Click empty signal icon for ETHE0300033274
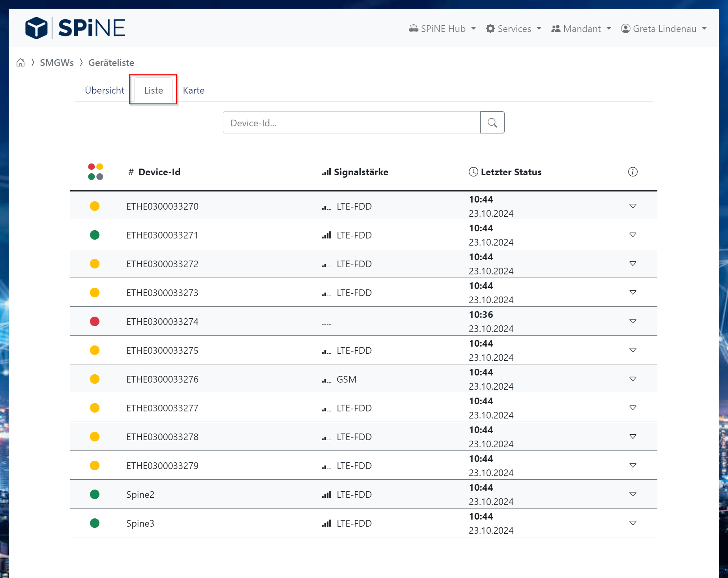This screenshot has width=728, height=578. 326,324
